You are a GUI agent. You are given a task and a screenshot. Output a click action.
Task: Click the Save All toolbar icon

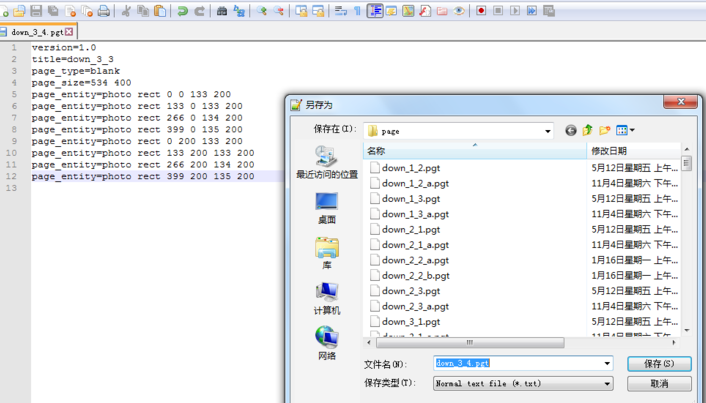coord(53,11)
